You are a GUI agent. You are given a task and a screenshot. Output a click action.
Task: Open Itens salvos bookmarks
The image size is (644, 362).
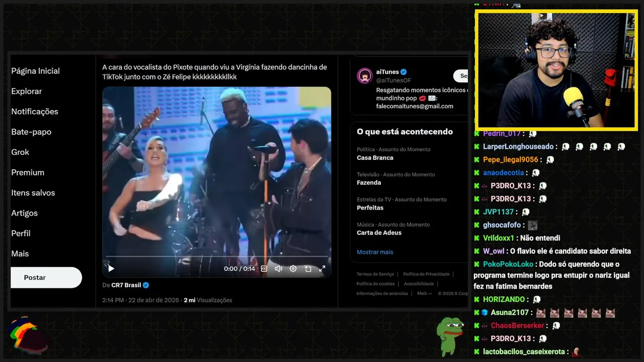tap(33, 193)
